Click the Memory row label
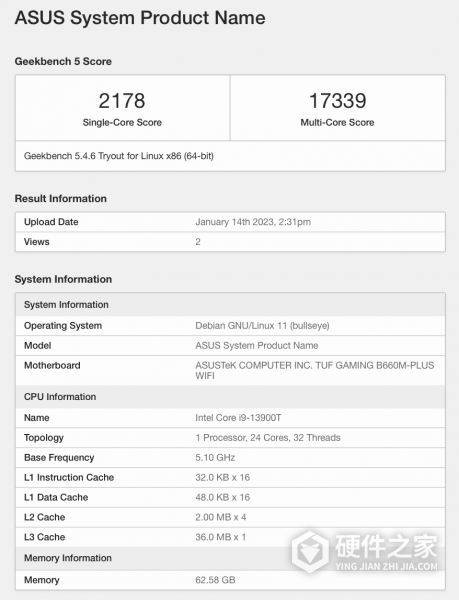Screen dimensions: 459x600 pyautogui.click(x=41, y=580)
